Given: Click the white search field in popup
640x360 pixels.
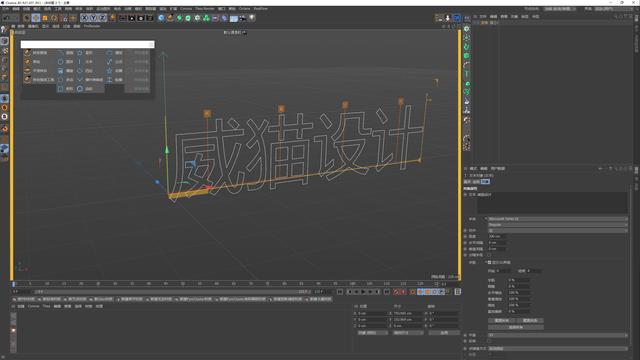Looking at the screenshot, I should pyautogui.click(x=87, y=44).
